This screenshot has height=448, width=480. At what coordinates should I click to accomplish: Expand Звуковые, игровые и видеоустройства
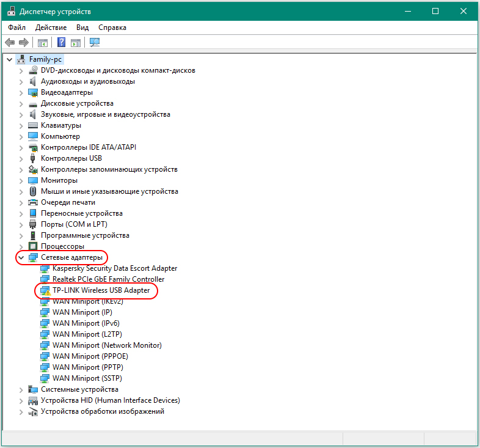click(21, 115)
